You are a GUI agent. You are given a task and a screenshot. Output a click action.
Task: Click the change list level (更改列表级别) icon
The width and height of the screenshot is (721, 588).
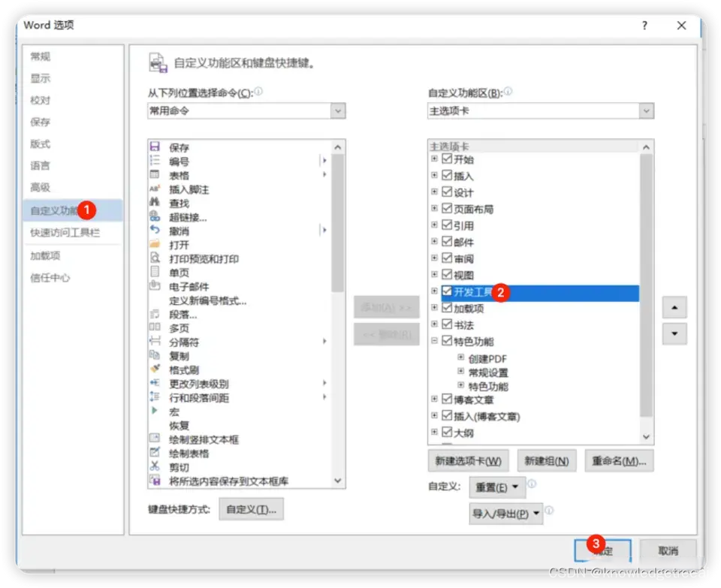pos(155,383)
